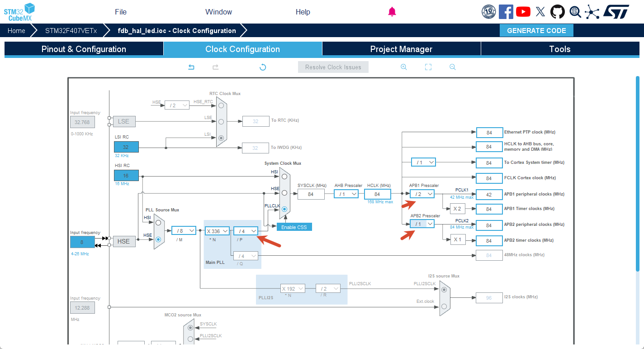
Task: Select PLLCLK in System Clock Mux
Action: [284, 209]
